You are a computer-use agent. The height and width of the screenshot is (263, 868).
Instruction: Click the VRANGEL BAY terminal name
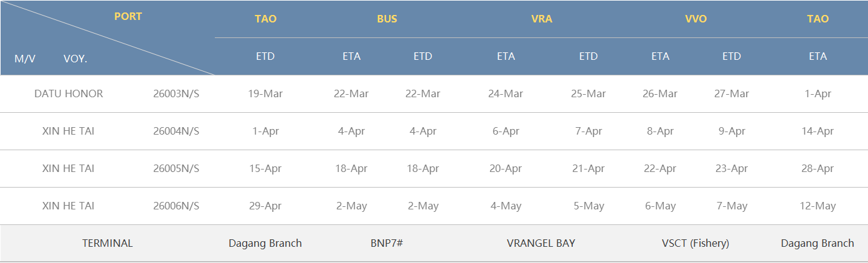pos(541,243)
